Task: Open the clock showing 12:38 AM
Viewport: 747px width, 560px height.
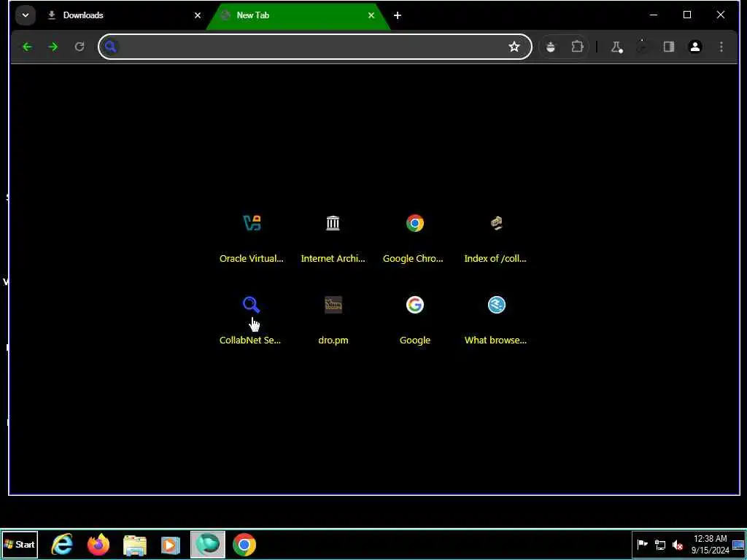Action: point(711,545)
